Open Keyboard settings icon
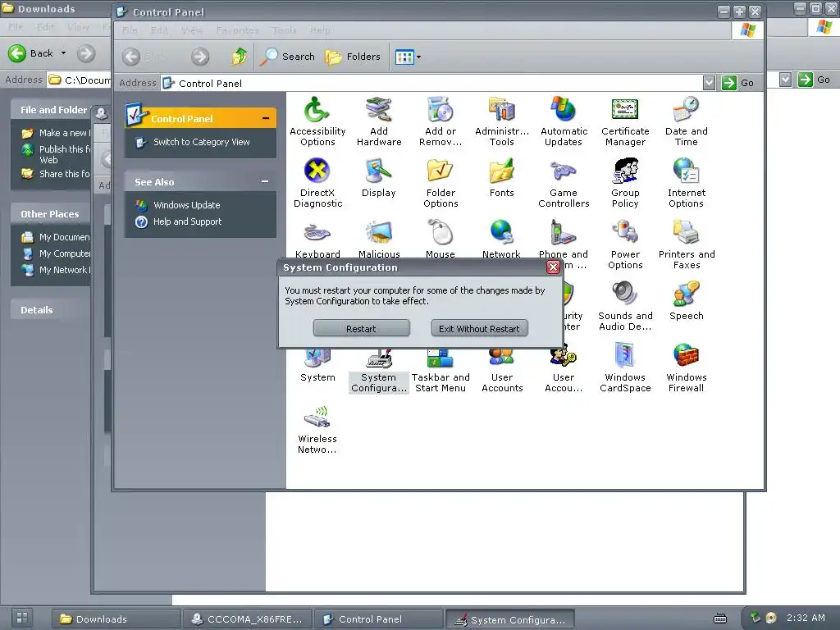The height and width of the screenshot is (630, 840). click(317, 239)
